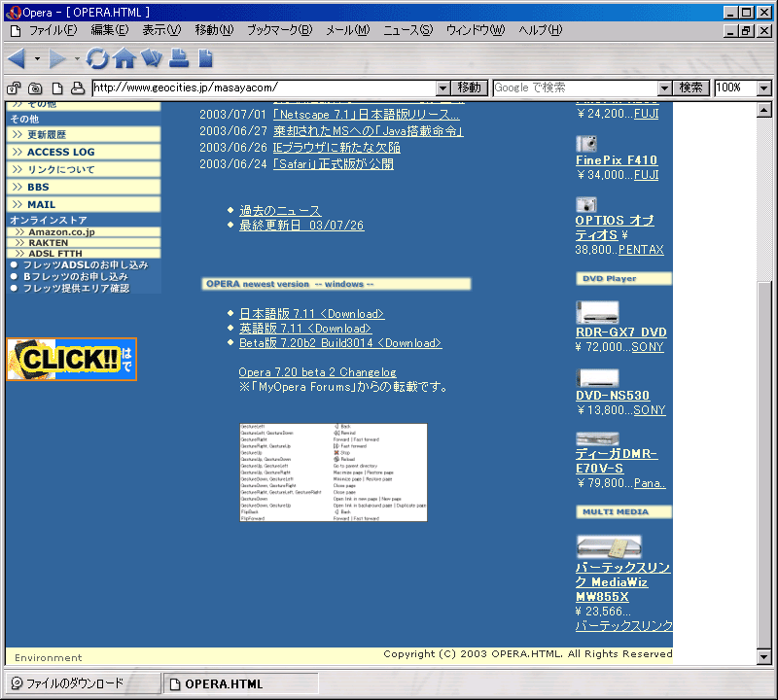Open the Opera 7.20 beta 2 Changelog link
This screenshot has height=700, width=778.
click(x=318, y=372)
